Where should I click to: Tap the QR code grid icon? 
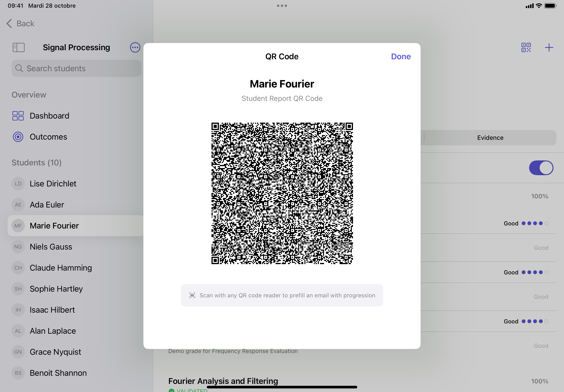click(526, 47)
